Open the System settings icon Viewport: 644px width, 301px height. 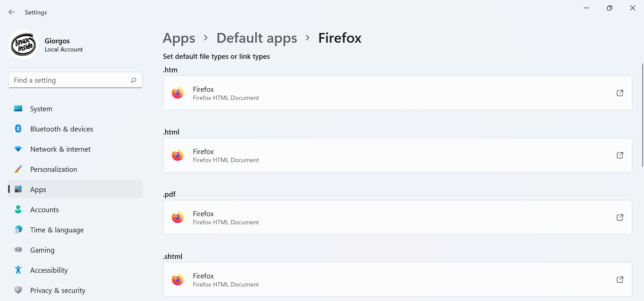pos(18,109)
